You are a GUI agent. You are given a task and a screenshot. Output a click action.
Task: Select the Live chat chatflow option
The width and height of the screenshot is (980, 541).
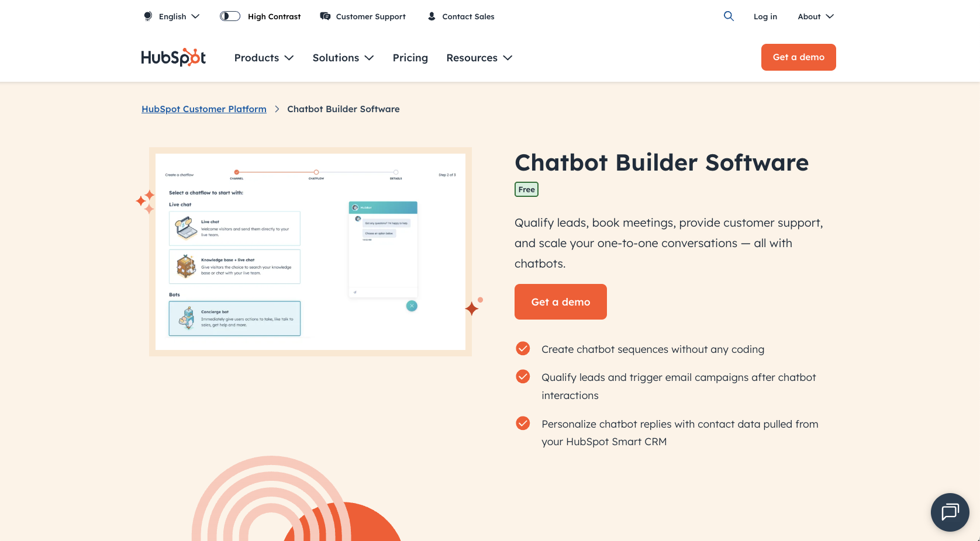coord(234,228)
